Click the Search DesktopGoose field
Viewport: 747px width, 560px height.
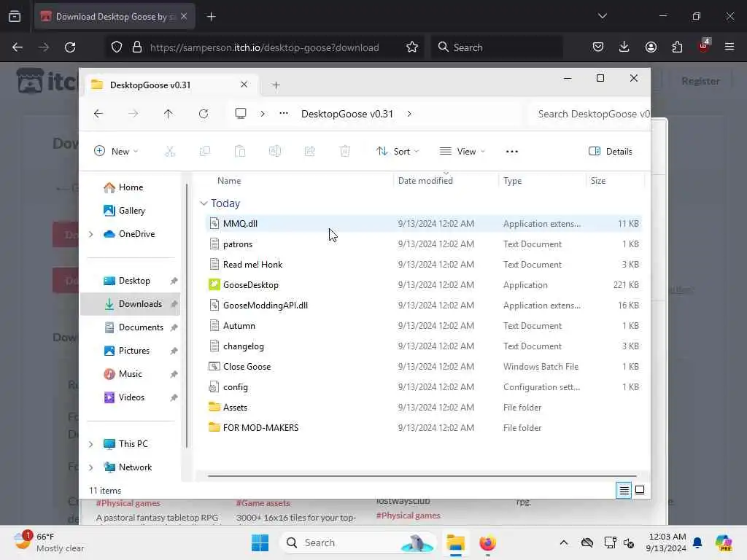click(591, 114)
